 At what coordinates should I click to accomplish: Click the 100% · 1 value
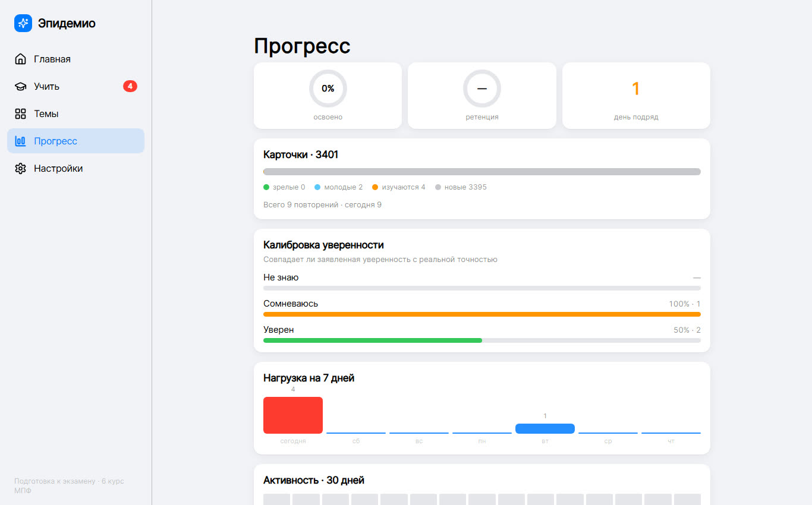tap(685, 304)
